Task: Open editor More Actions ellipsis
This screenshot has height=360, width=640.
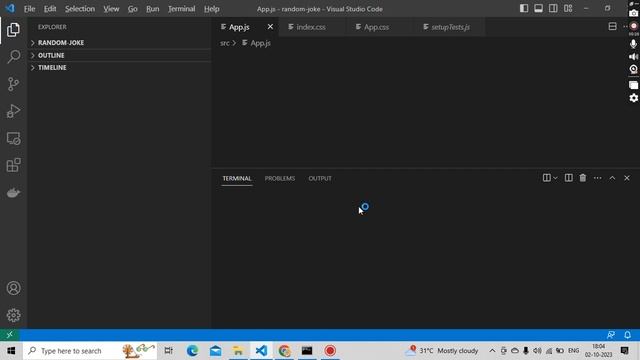Action: pyautogui.click(x=625, y=27)
